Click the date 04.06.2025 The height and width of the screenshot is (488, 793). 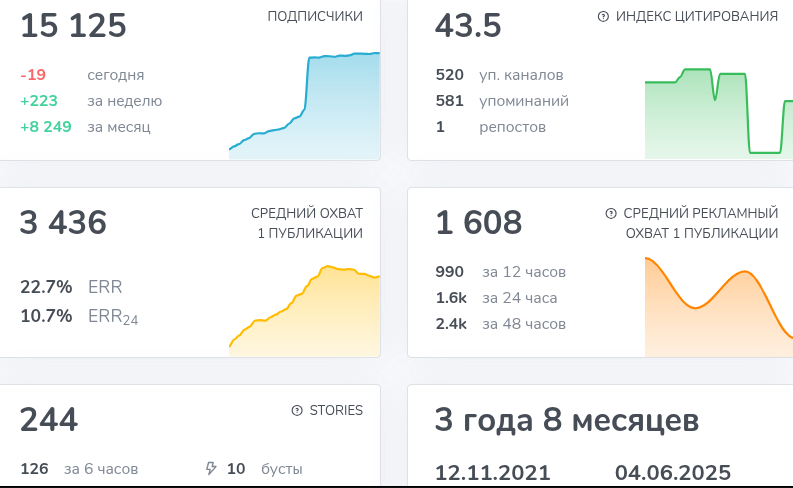pyautogui.click(x=673, y=473)
